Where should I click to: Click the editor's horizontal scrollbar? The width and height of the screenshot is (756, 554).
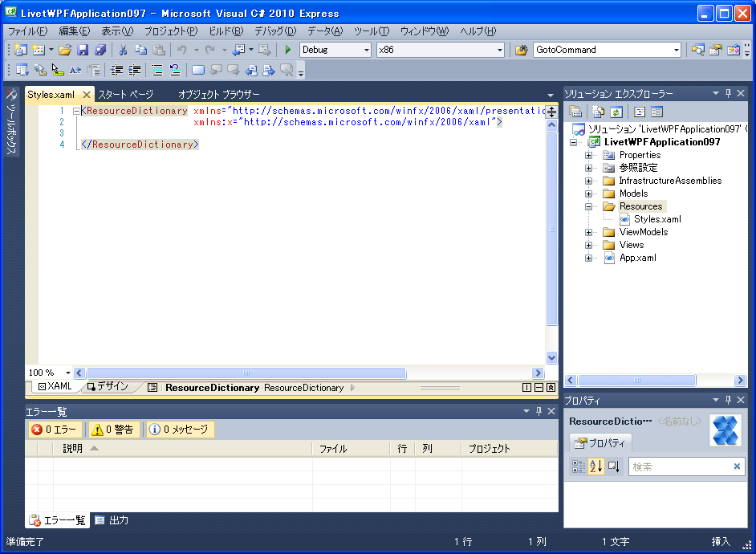point(246,373)
